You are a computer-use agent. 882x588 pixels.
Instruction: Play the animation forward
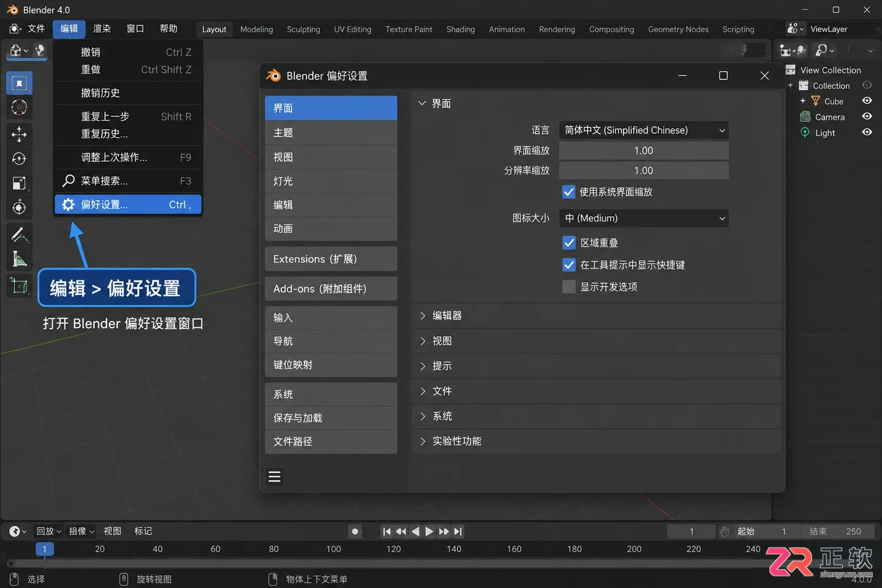429,532
